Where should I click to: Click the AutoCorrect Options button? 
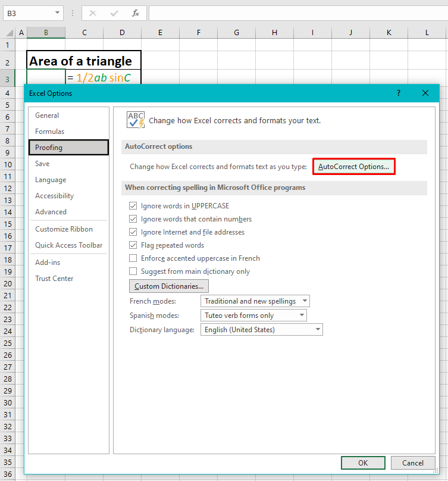[353, 167]
